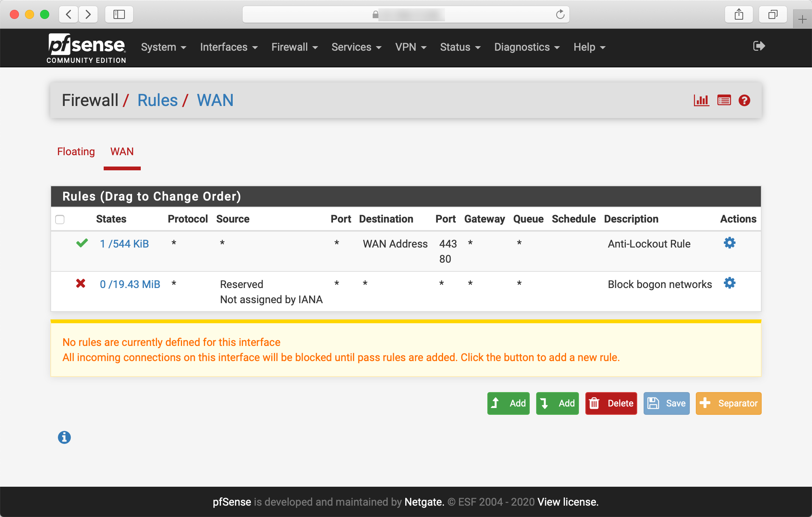Toggle the Safari sidebar button
The width and height of the screenshot is (812, 517).
(x=119, y=14)
